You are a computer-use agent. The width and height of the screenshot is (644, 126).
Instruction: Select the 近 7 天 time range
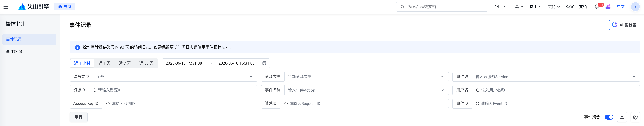pos(125,63)
